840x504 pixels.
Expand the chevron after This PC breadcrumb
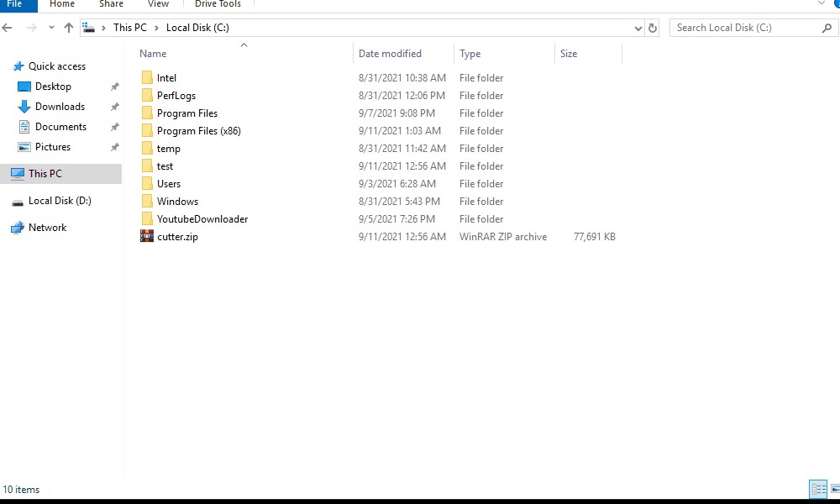pos(156,28)
